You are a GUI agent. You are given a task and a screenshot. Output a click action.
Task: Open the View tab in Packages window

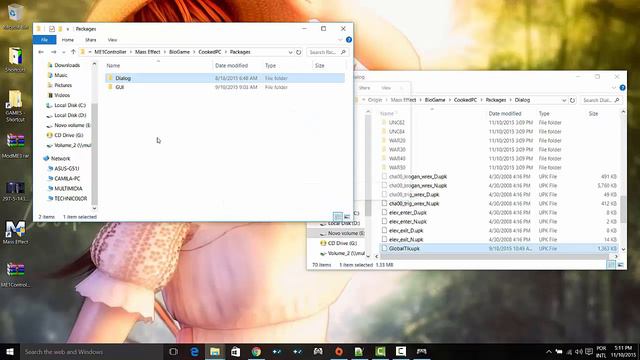[x=112, y=40]
